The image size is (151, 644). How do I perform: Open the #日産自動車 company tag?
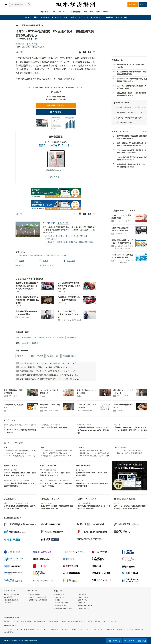[x=27, y=337]
